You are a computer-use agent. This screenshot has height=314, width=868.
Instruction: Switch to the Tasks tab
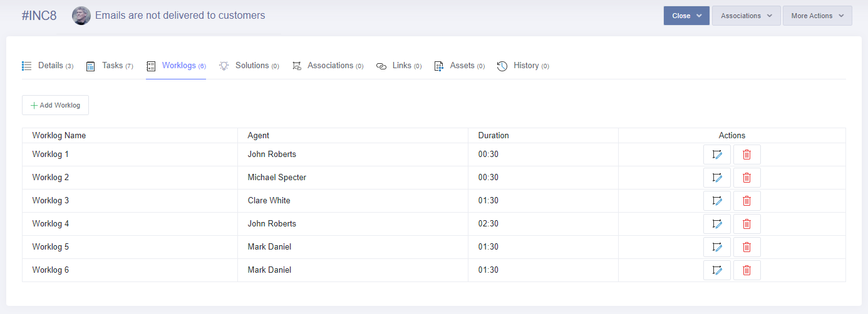(110, 66)
